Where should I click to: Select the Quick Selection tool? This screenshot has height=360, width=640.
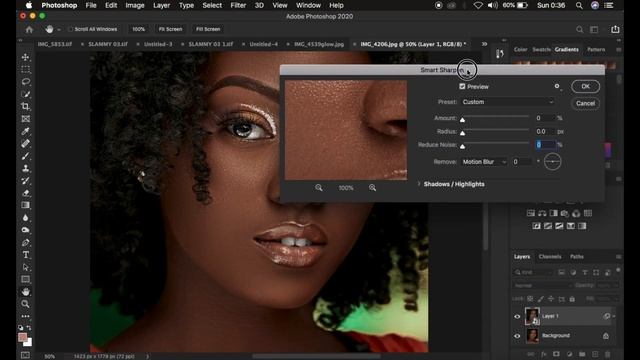pyautogui.click(x=25, y=94)
